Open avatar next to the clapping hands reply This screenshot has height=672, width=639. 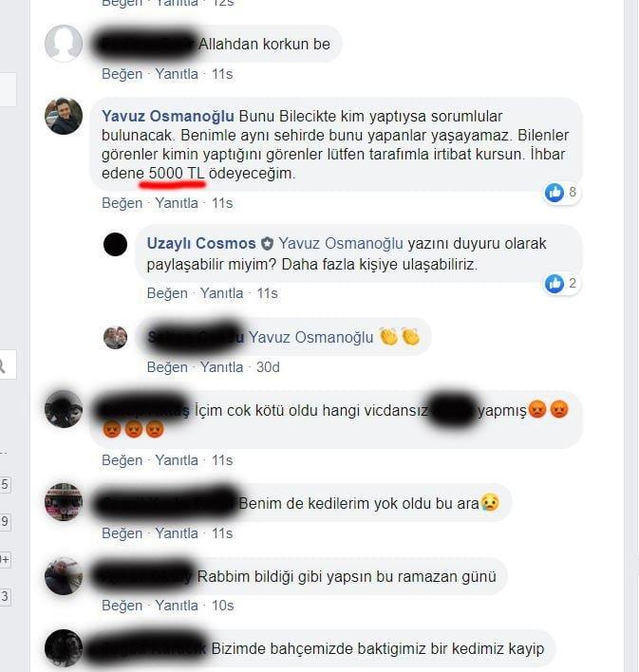(116, 337)
